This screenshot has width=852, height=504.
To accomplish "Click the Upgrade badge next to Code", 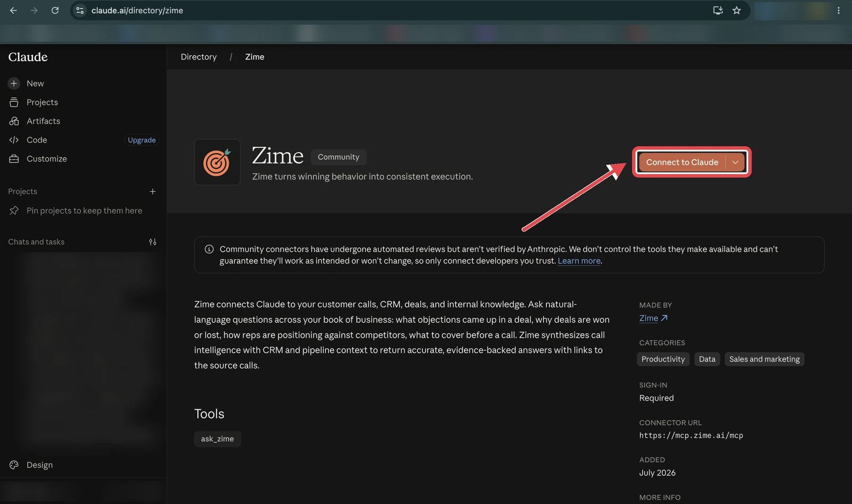I will tap(142, 140).
